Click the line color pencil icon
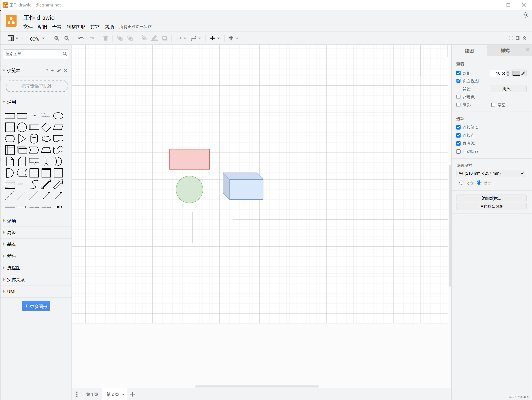Screen dimensions: 532x400 pos(154,38)
